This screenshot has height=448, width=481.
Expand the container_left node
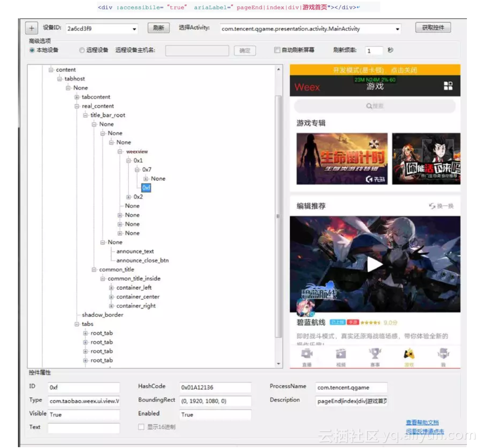[111, 288]
